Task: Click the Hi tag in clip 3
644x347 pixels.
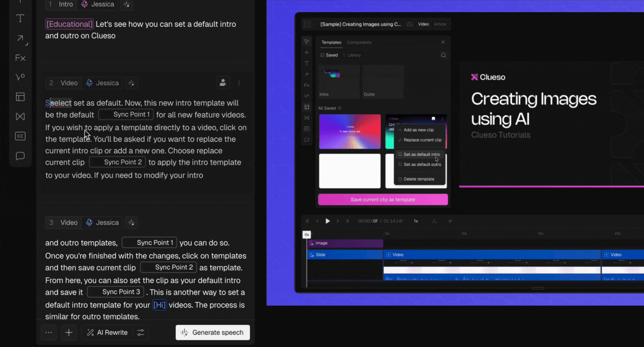Action: click(x=159, y=305)
